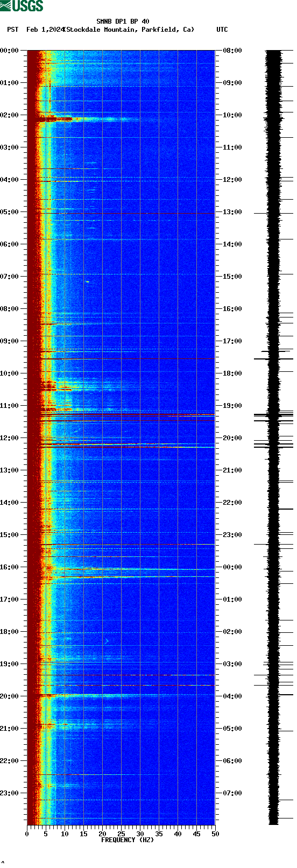Click the 50 Hz frequency tick label
Viewport: 297px width, 868px height.
215,834
